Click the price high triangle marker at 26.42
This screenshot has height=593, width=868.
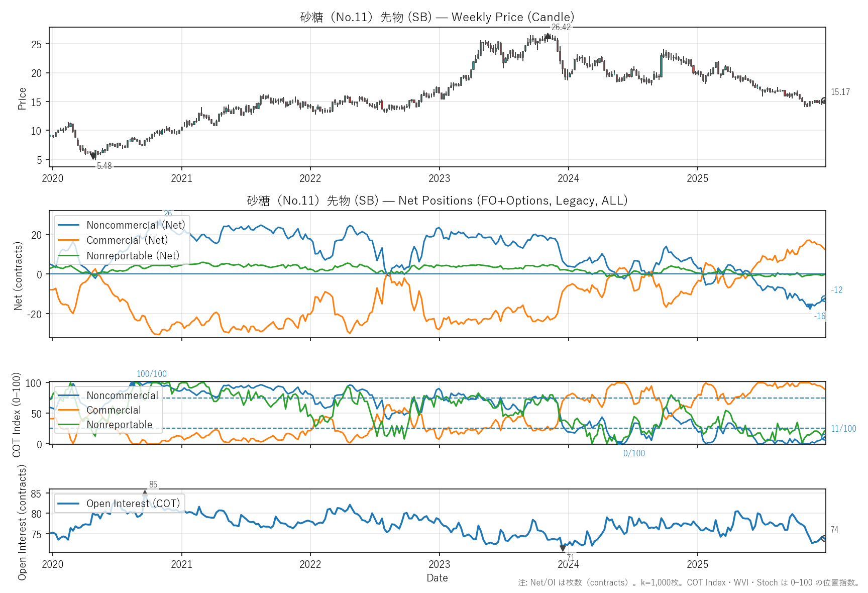(548, 36)
